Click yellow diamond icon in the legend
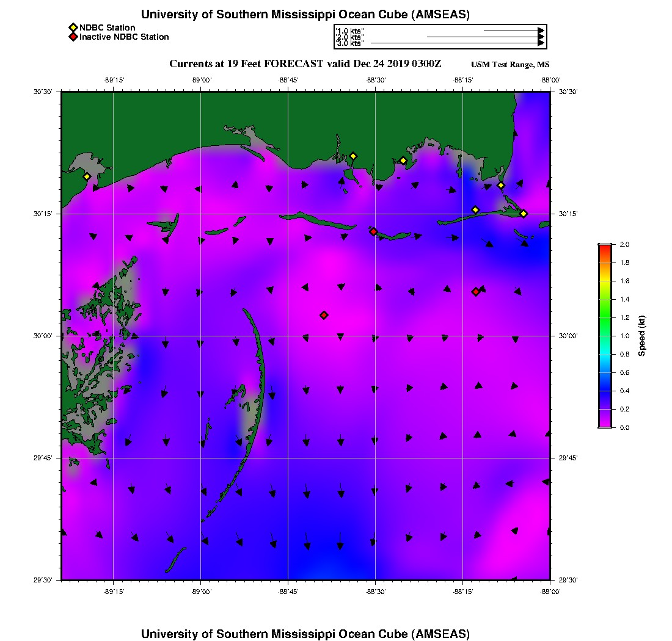The image size is (672, 641). pos(73,27)
